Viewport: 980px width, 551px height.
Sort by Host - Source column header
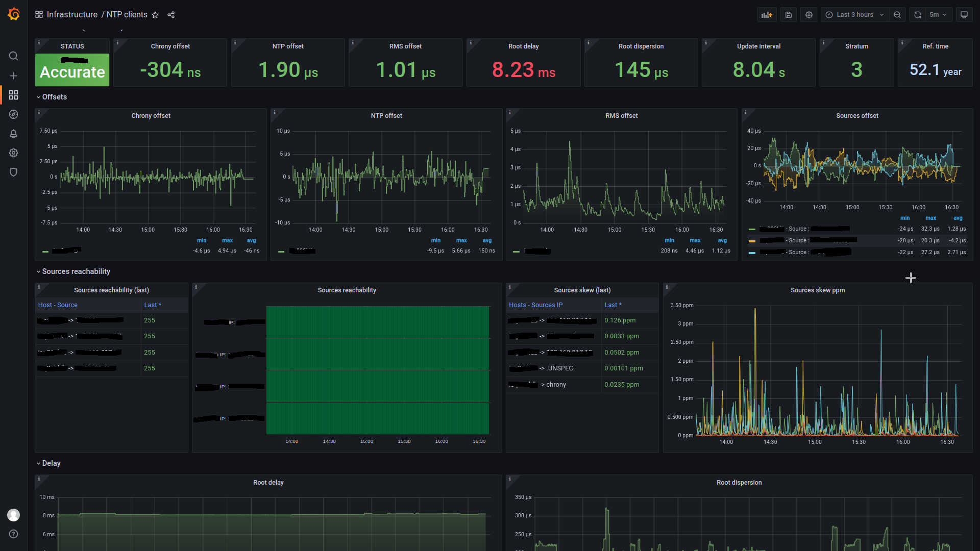58,305
